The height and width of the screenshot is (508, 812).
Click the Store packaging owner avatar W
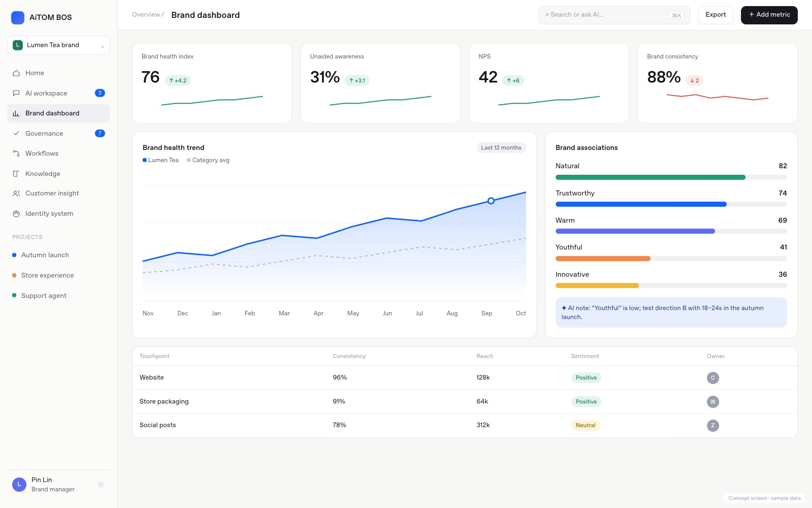(713, 402)
